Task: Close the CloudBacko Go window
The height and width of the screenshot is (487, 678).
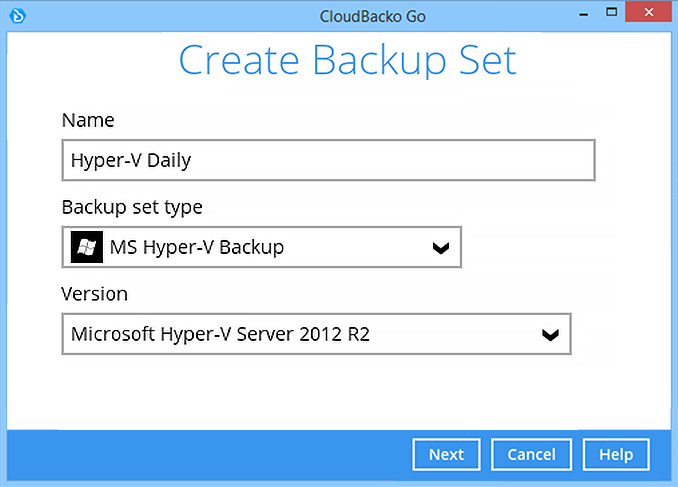Action: pos(649,12)
